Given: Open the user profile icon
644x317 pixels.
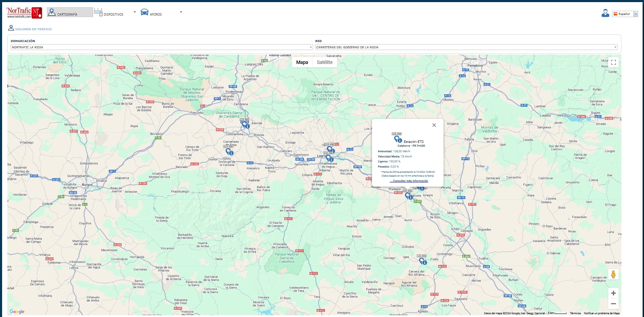Looking at the screenshot, I should pyautogui.click(x=605, y=13).
